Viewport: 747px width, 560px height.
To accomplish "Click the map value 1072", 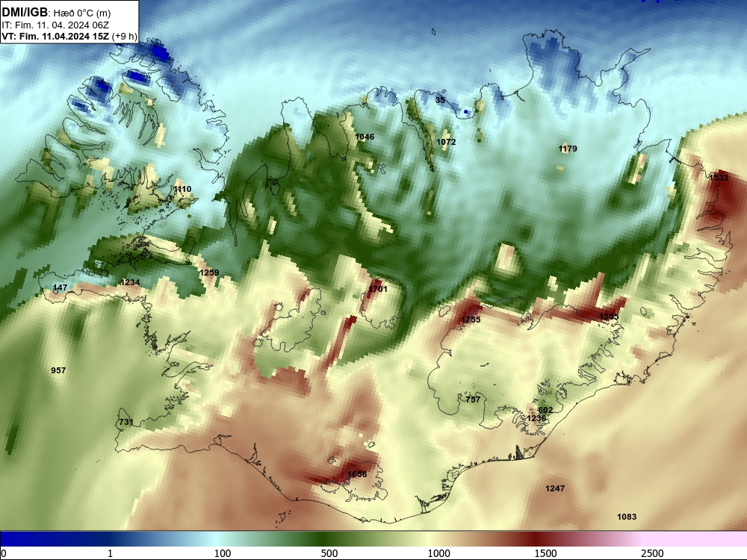I will point(446,142).
